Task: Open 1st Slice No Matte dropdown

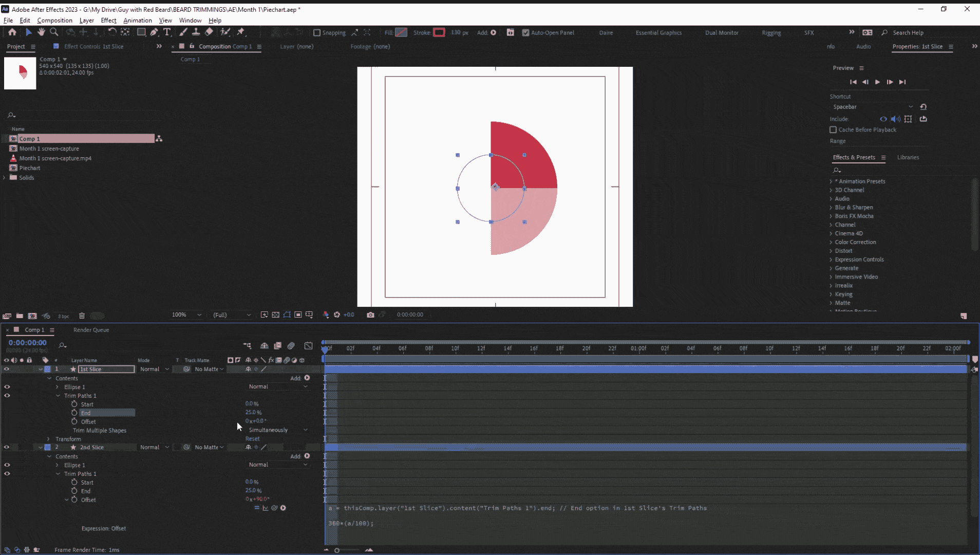Action: tap(209, 369)
